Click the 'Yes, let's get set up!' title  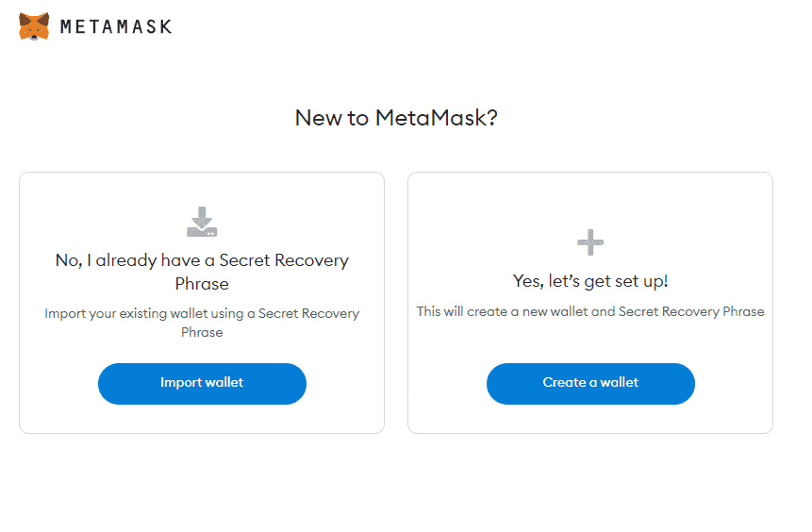pos(590,281)
